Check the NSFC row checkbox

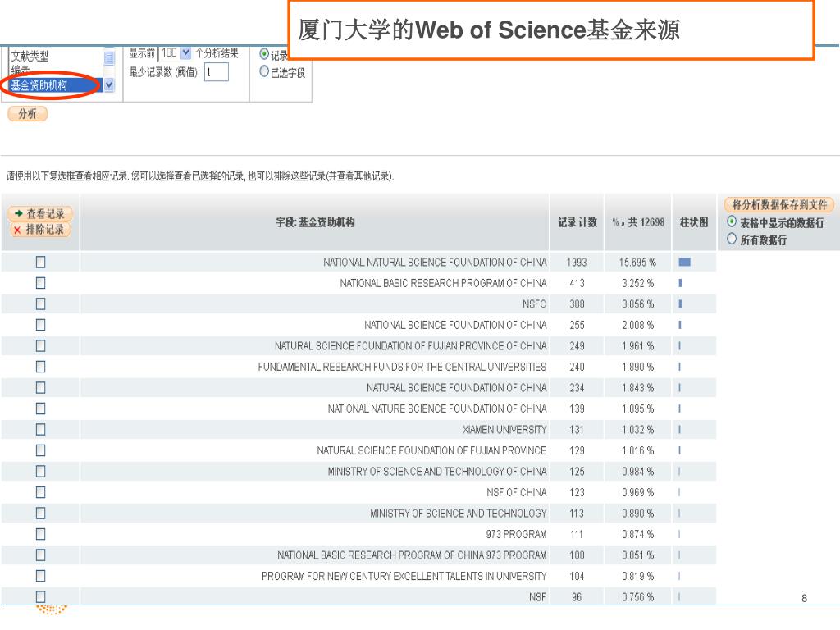(x=41, y=304)
